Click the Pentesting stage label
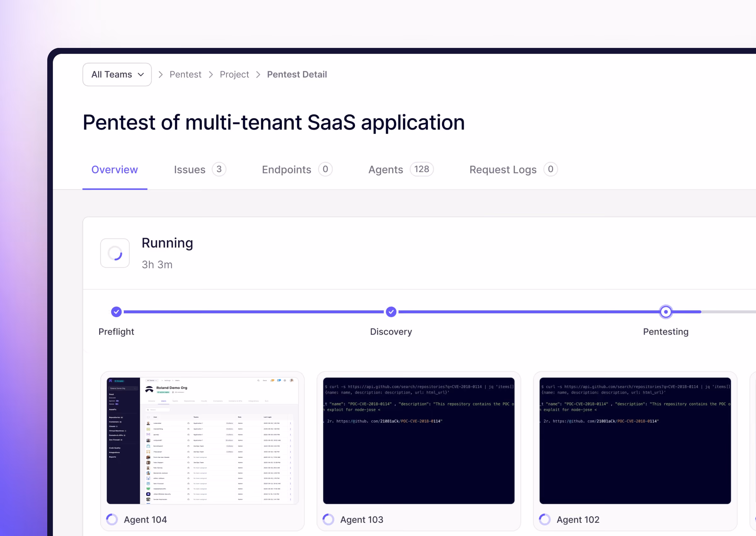The width and height of the screenshot is (756, 536). (x=666, y=332)
